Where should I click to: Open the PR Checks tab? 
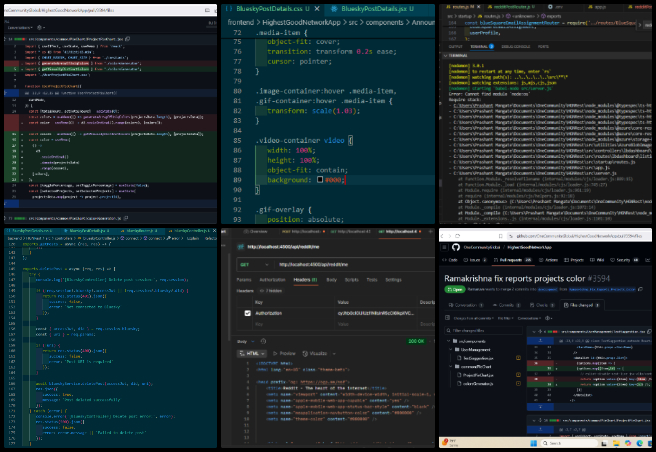click(x=541, y=305)
